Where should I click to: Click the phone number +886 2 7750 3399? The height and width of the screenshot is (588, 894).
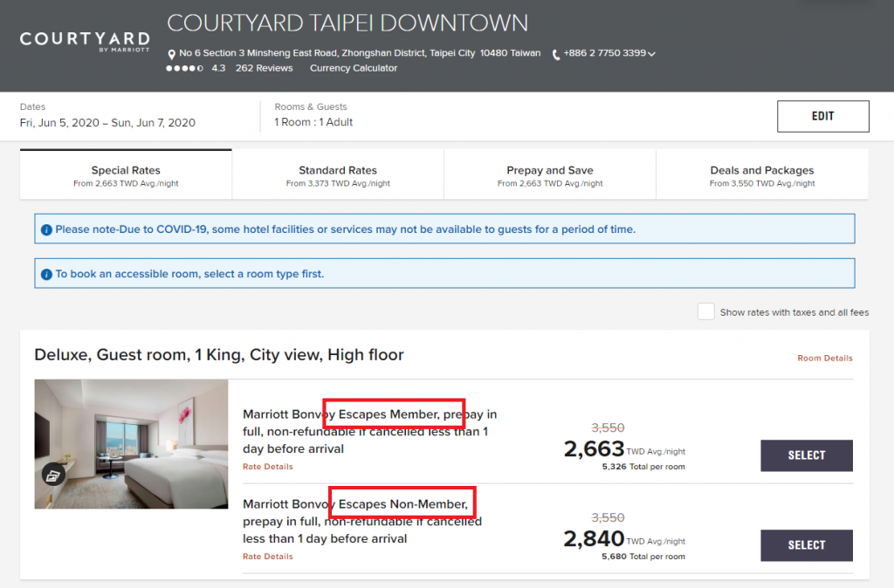tap(604, 53)
